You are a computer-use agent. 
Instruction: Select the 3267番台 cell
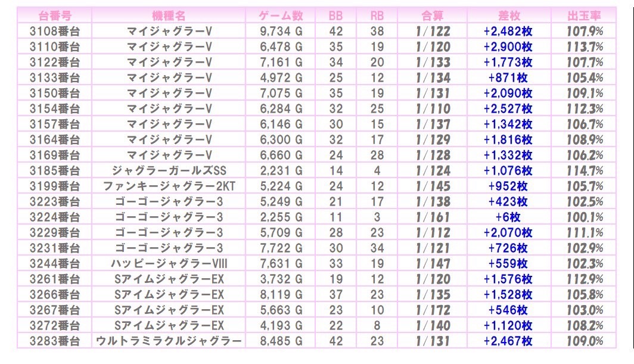(55, 310)
